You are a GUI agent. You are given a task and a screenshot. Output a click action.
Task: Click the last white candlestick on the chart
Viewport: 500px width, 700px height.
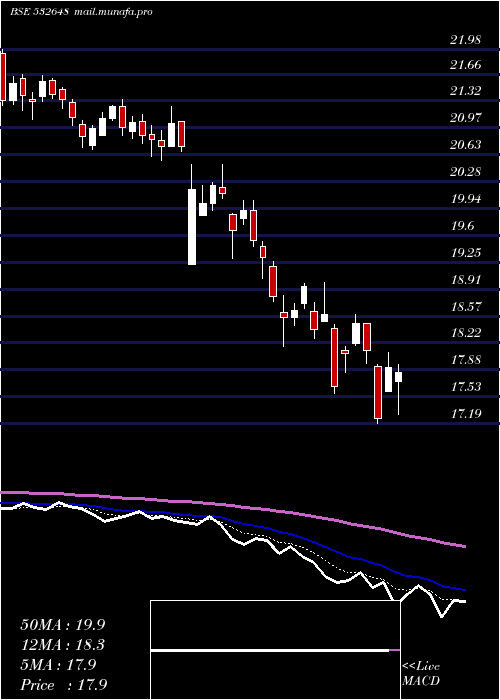(x=398, y=377)
